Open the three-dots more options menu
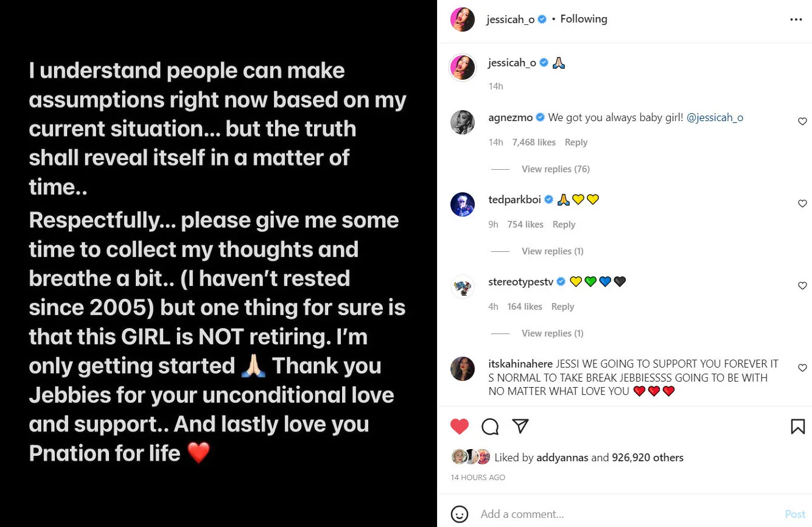 [x=796, y=19]
